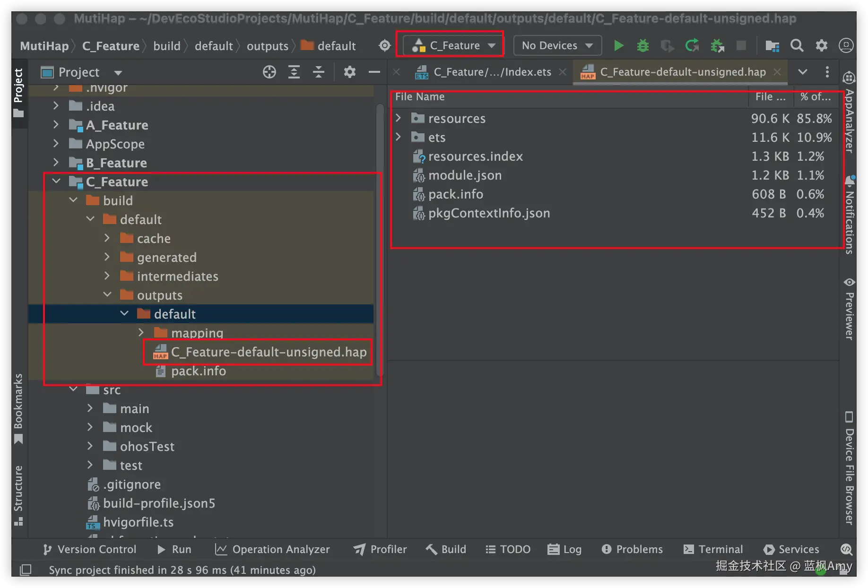868x588 pixels.
Task: Collapse all nodes in Project panel
Action: tap(319, 72)
